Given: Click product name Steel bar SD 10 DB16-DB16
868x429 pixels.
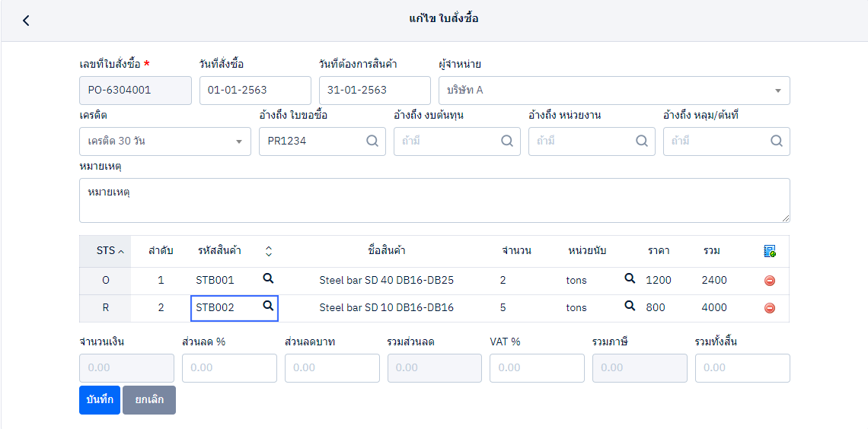Looking at the screenshot, I should [x=386, y=307].
